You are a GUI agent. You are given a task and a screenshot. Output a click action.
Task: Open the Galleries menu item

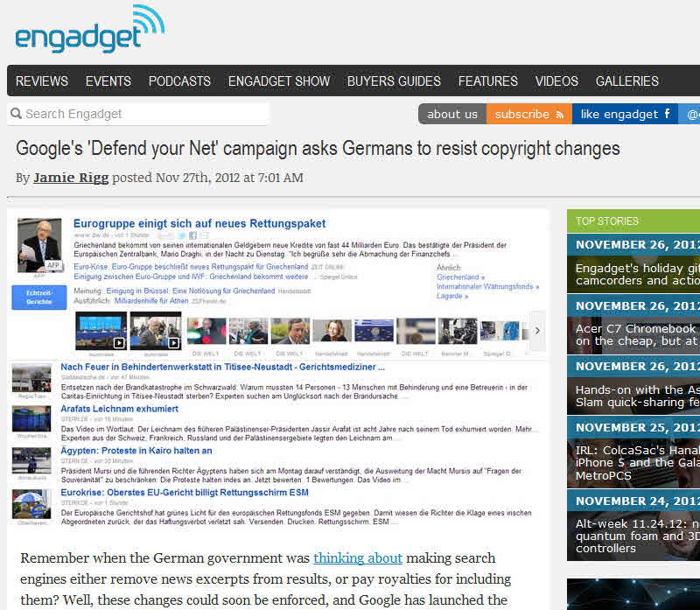click(627, 81)
